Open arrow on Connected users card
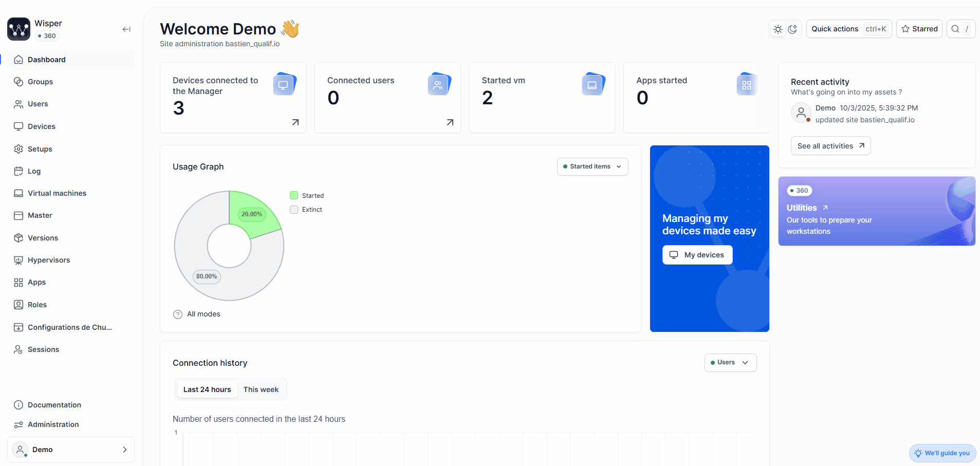This screenshot has height=466, width=980. click(x=450, y=122)
